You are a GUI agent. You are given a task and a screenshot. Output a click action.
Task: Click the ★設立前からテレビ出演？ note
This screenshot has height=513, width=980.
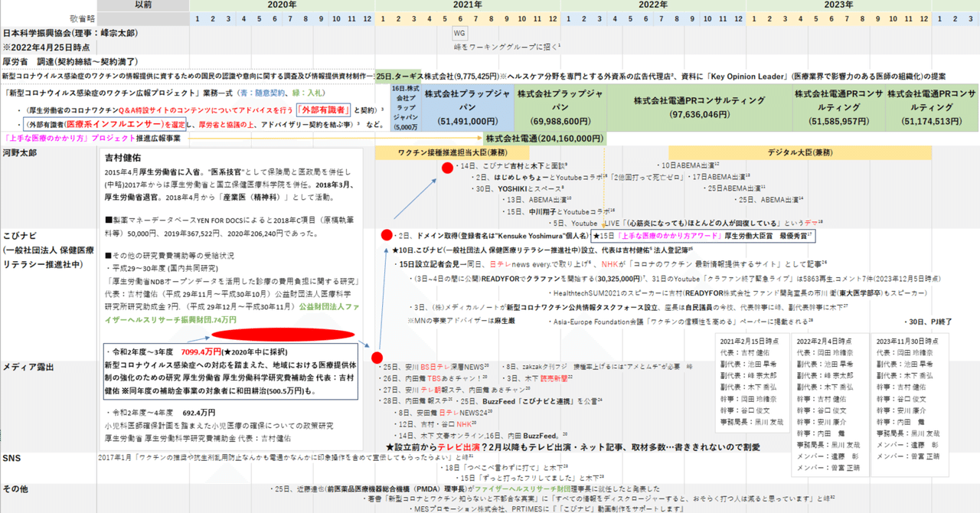click(572, 446)
